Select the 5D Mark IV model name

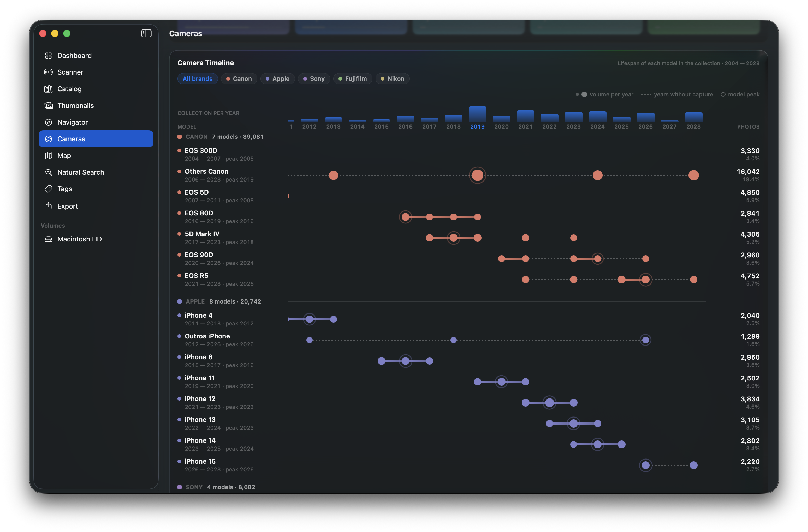coord(202,234)
